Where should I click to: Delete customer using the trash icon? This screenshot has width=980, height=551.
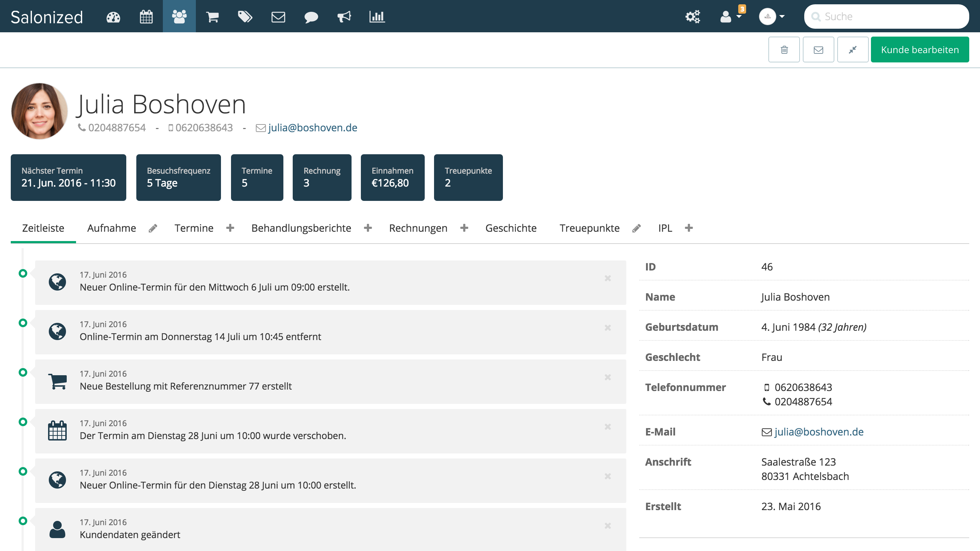click(x=784, y=50)
